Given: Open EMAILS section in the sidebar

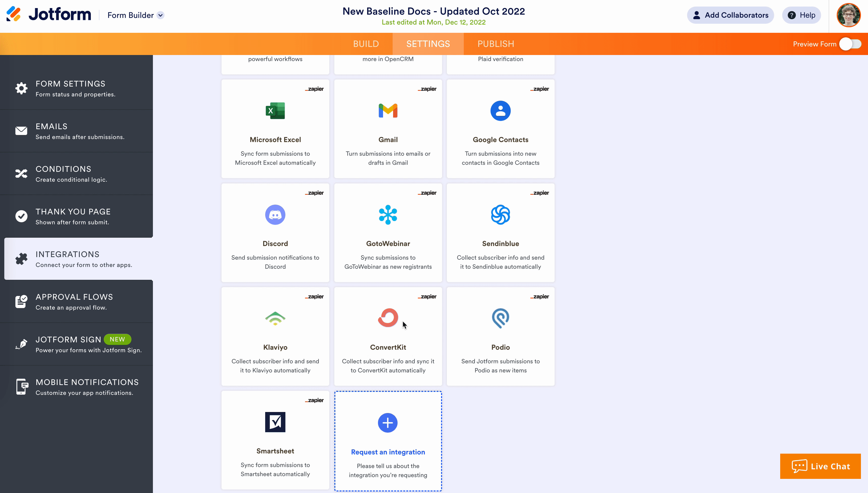Looking at the screenshot, I should click(x=76, y=131).
